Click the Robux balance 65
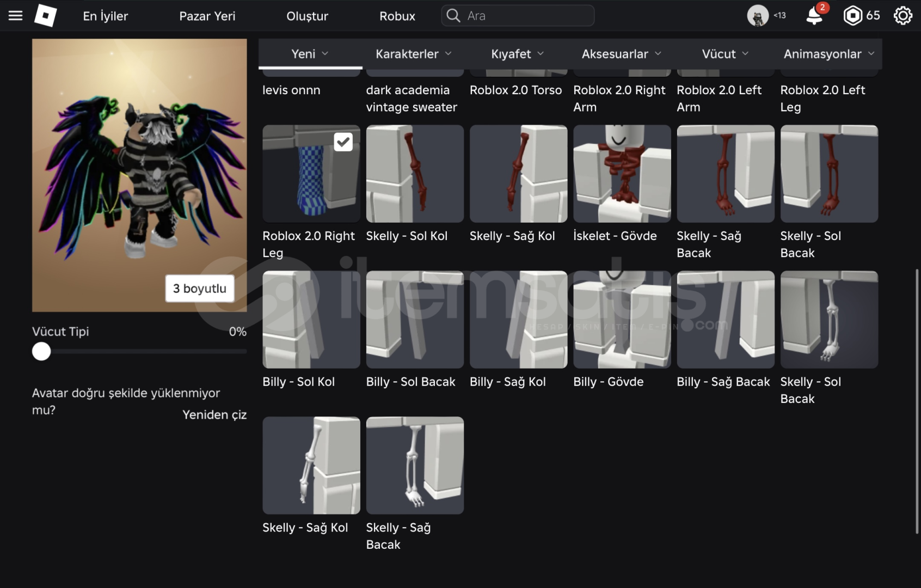The width and height of the screenshot is (921, 588). point(873,16)
